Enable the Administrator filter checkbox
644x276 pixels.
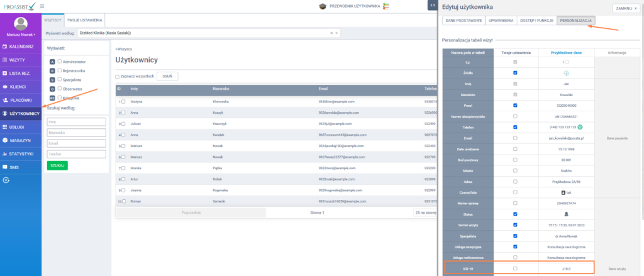click(60, 62)
